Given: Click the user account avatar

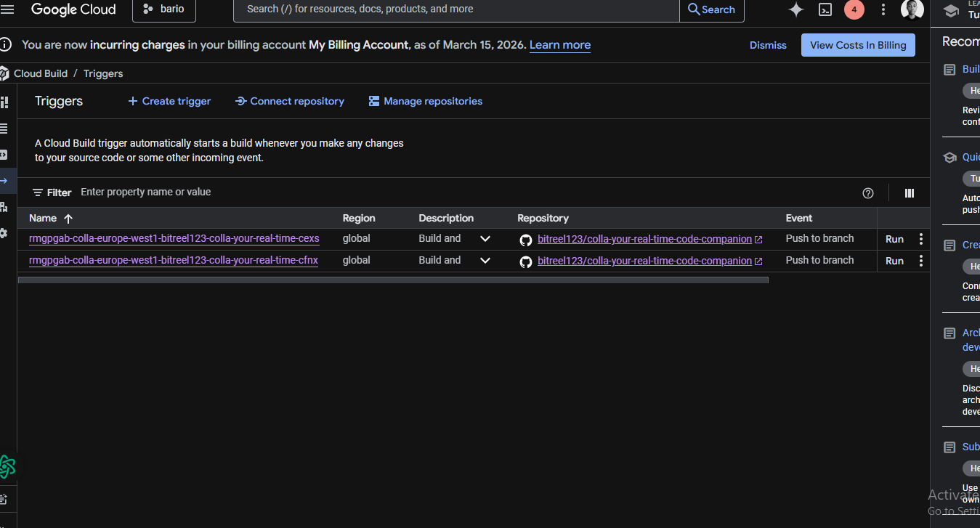Looking at the screenshot, I should pyautogui.click(x=912, y=9).
